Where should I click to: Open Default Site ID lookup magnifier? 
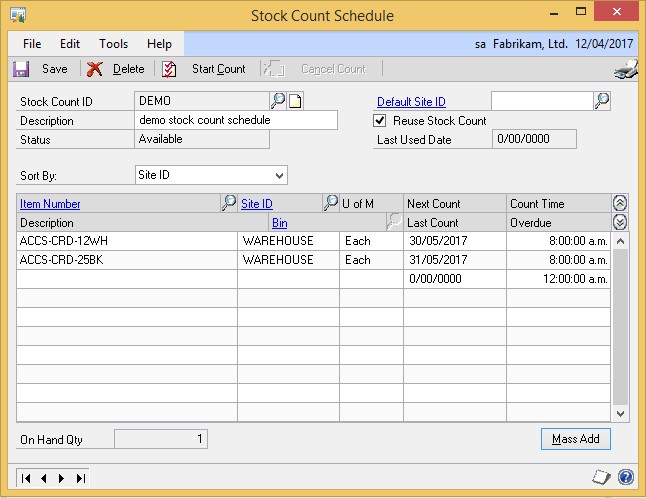602,101
